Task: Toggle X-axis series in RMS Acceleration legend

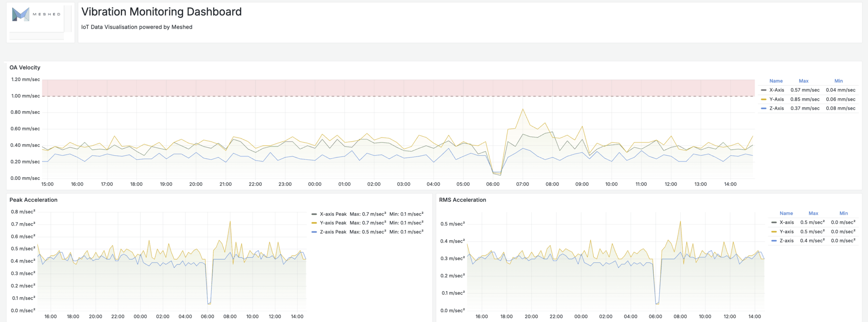Action: tap(787, 222)
